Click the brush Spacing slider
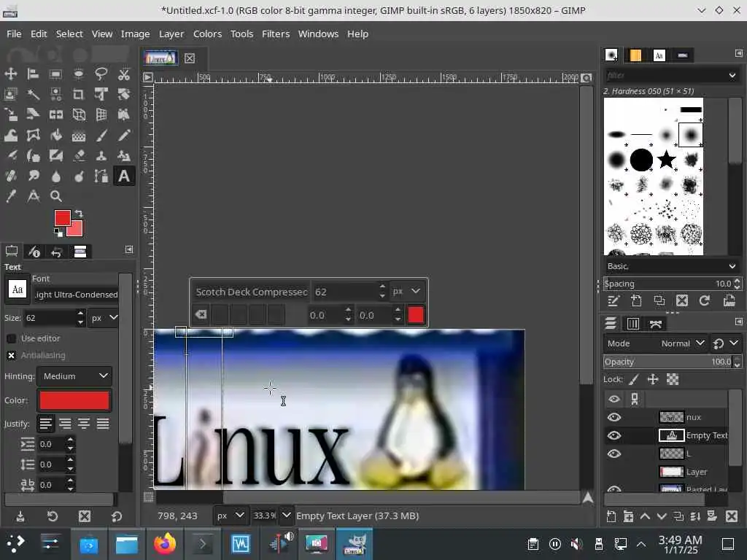The height and width of the screenshot is (560, 747). coord(668,284)
